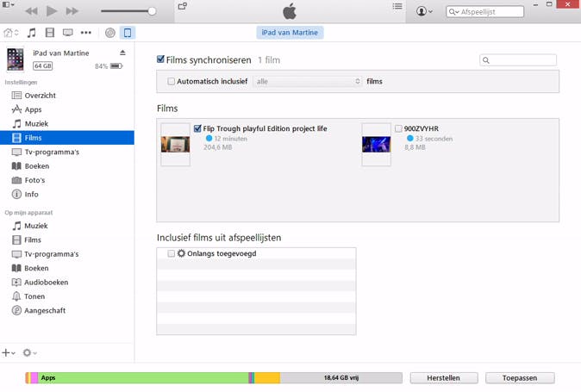Click the Onlangs toegevoegd gear icon

(x=181, y=253)
